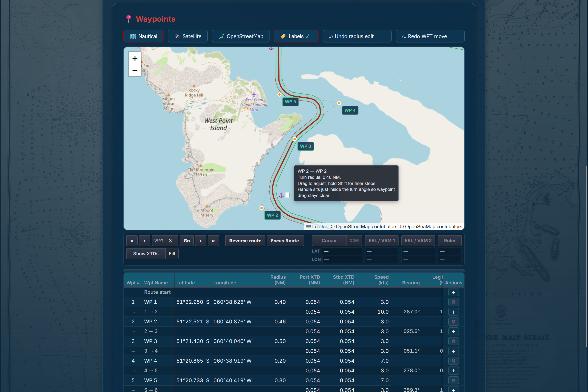Switch to OpenStreetMap layer
This screenshot has width=588, height=392.
coord(241,36)
